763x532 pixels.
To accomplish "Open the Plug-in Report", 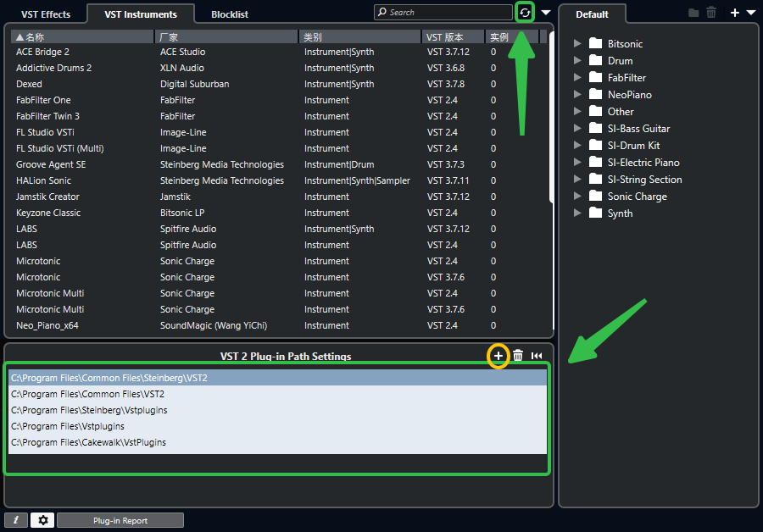I will (120, 520).
